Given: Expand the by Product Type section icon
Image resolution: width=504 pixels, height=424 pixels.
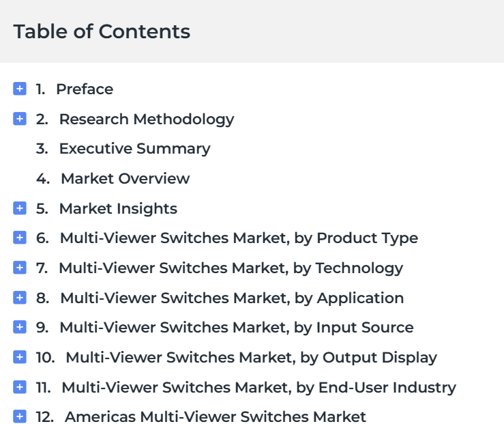Looking at the screenshot, I should click(20, 238).
